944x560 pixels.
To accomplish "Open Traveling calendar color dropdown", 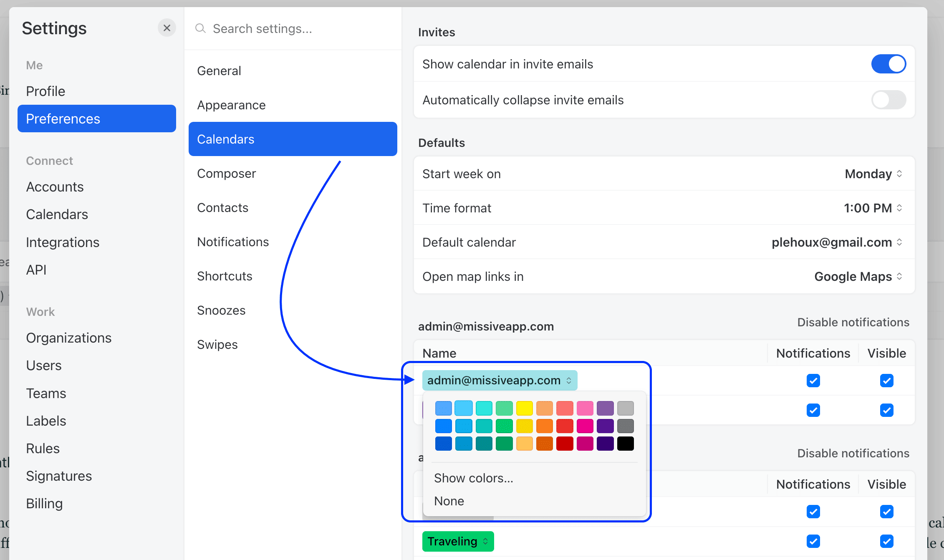I will pos(458,542).
